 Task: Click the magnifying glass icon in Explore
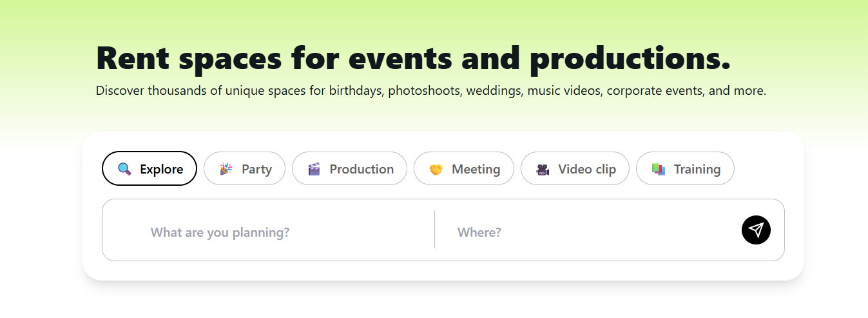point(124,169)
